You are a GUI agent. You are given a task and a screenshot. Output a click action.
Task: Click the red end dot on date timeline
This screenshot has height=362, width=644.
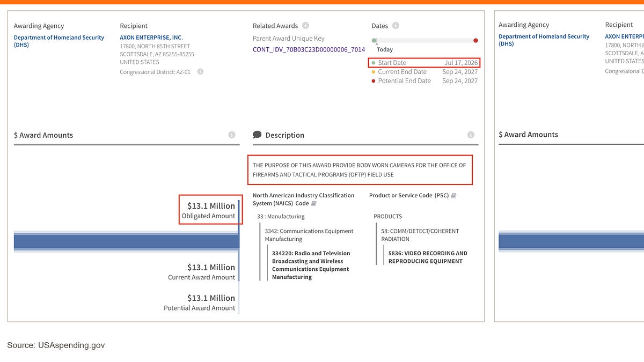point(475,40)
